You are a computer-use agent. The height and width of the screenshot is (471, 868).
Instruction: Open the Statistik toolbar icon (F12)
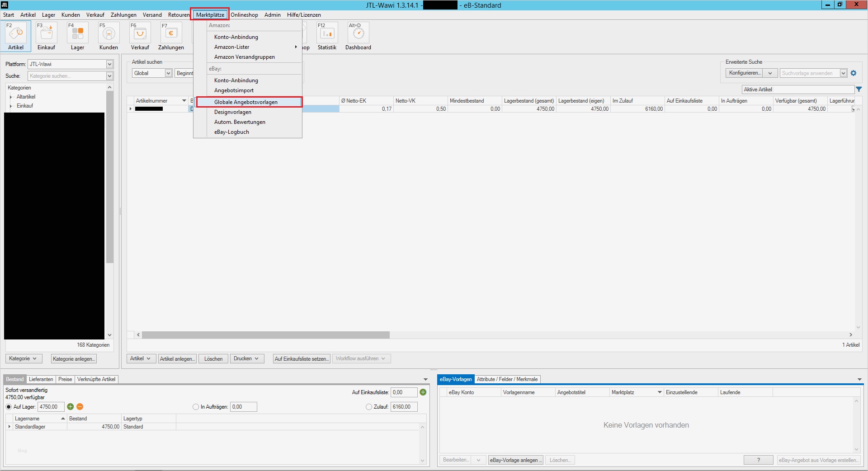pyautogui.click(x=327, y=36)
